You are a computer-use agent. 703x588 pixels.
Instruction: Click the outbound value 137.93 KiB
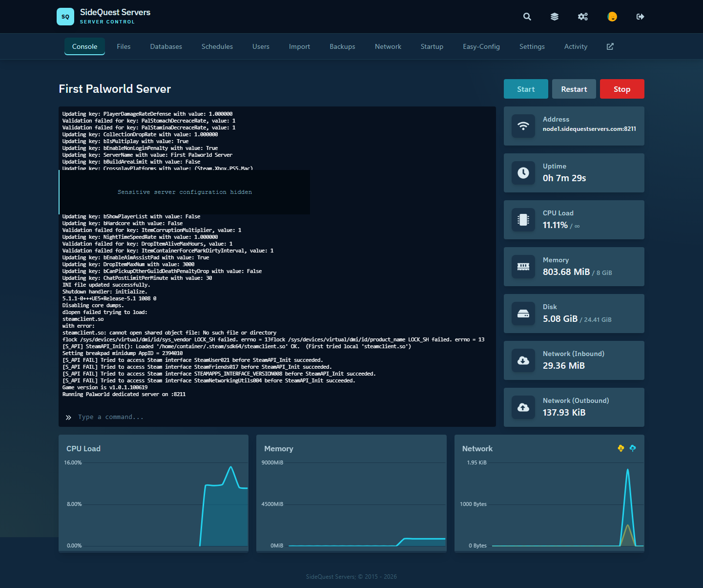564,413
